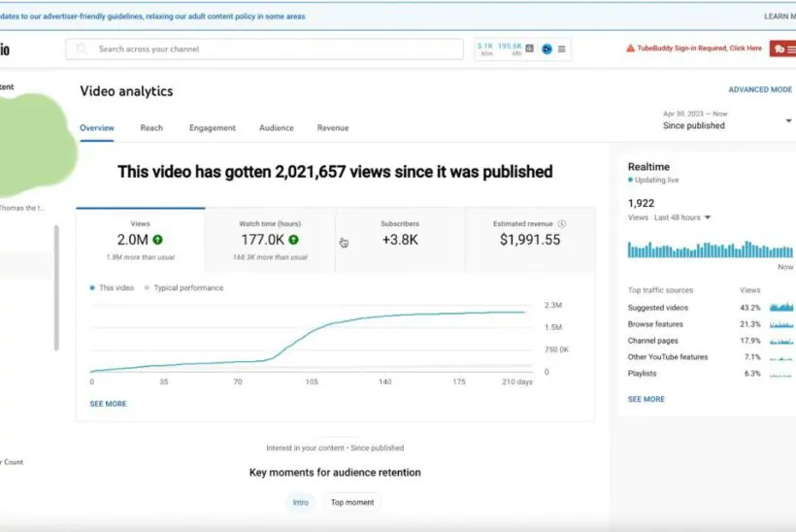
Task: Click the TubeBuddy warning triangle icon
Action: [x=630, y=49]
